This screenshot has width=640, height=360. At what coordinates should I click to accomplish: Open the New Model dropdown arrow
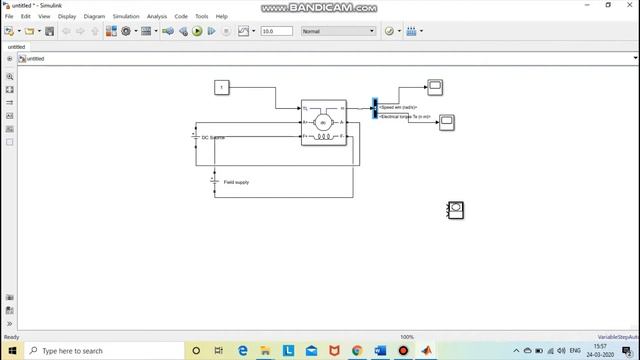tap(19, 31)
